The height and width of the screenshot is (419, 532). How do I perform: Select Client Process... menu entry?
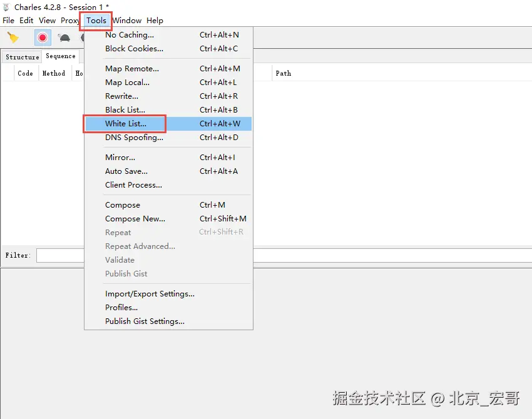(168, 184)
